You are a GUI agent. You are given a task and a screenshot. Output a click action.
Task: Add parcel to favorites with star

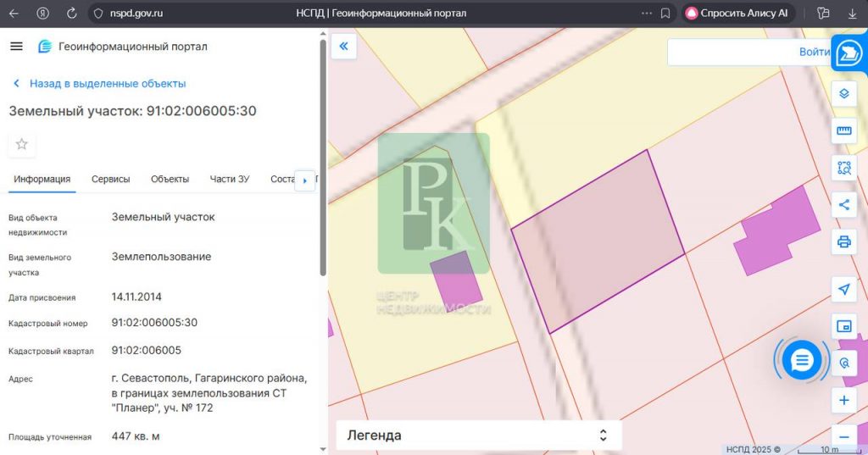(22, 145)
